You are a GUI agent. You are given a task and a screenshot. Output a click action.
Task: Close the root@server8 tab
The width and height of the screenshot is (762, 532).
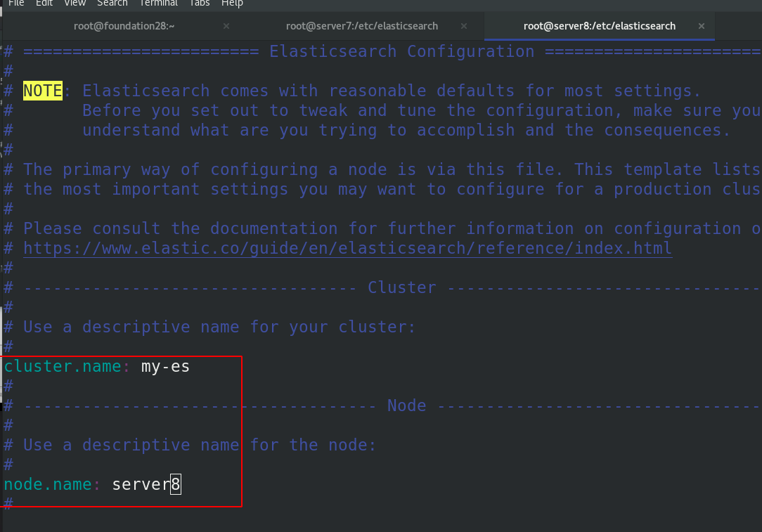[702, 26]
